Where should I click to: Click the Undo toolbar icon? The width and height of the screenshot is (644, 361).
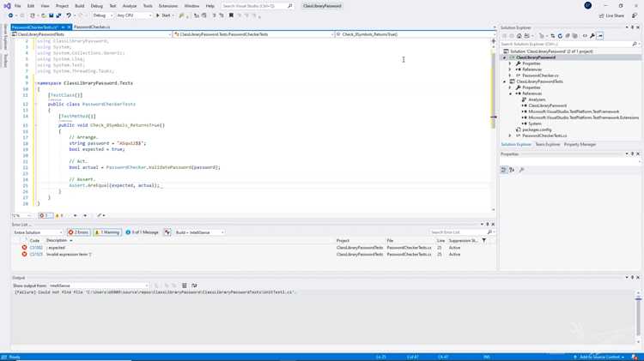point(69,15)
